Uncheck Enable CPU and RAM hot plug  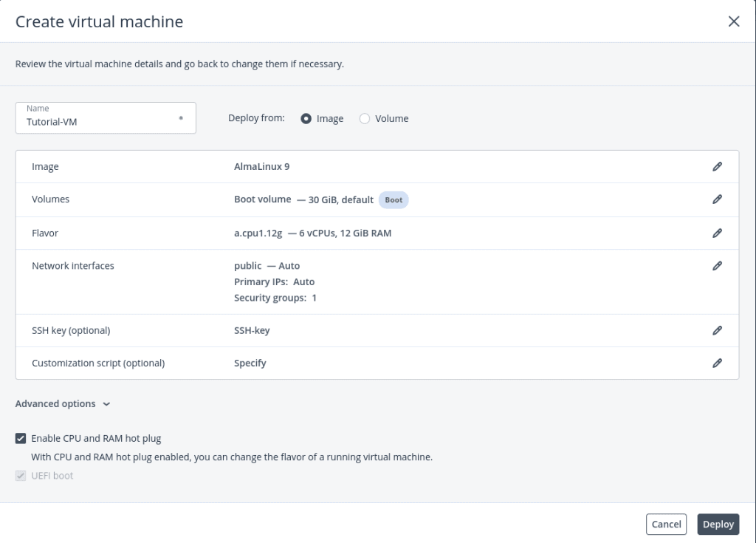(21, 438)
